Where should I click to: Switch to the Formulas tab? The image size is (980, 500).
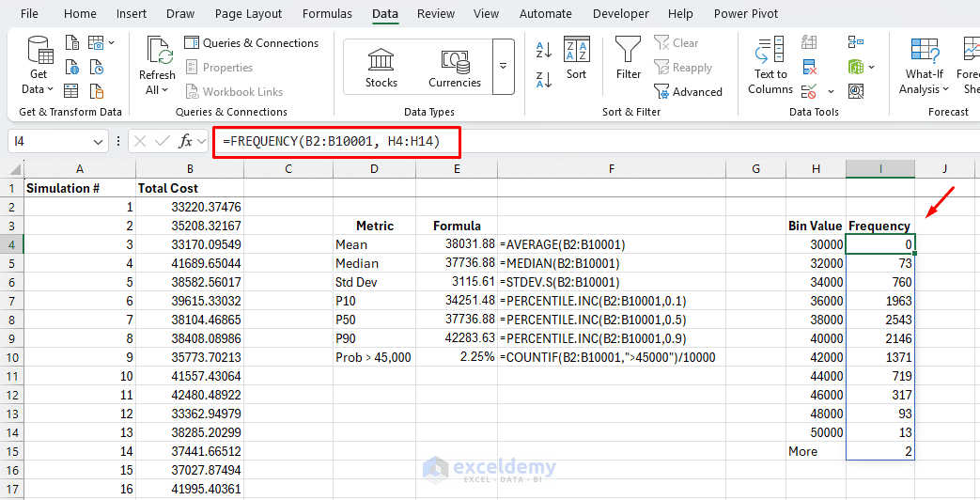327,13
